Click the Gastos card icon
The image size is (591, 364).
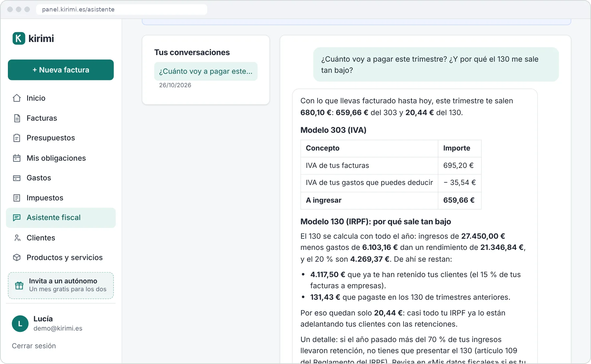coord(17,178)
